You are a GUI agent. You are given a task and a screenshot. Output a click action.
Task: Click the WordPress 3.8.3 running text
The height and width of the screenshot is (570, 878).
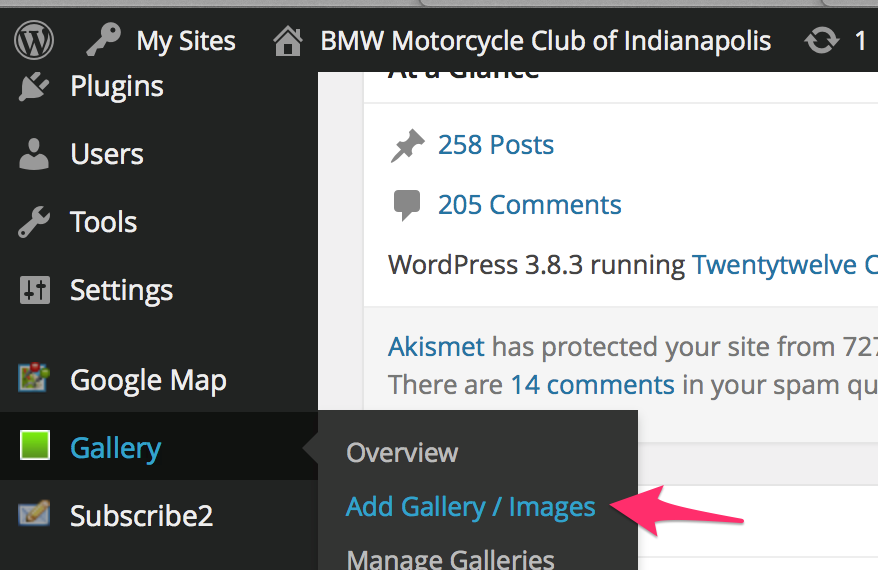pos(536,265)
